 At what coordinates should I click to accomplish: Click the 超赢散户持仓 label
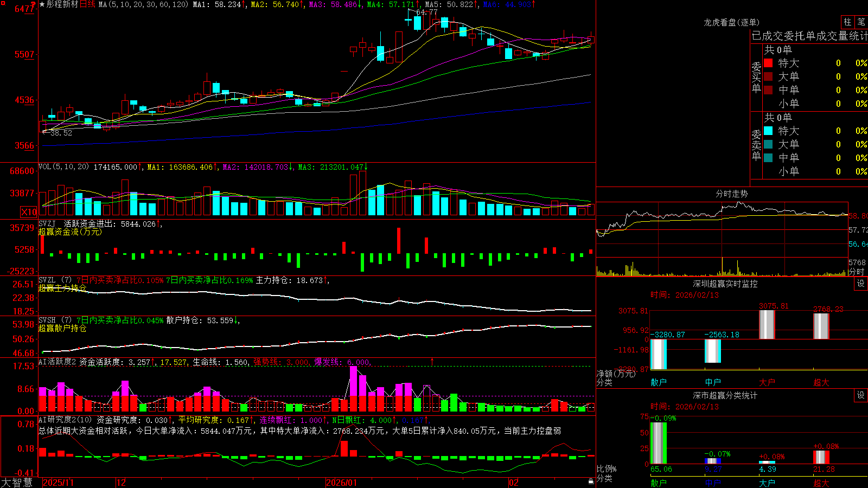[x=62, y=328]
